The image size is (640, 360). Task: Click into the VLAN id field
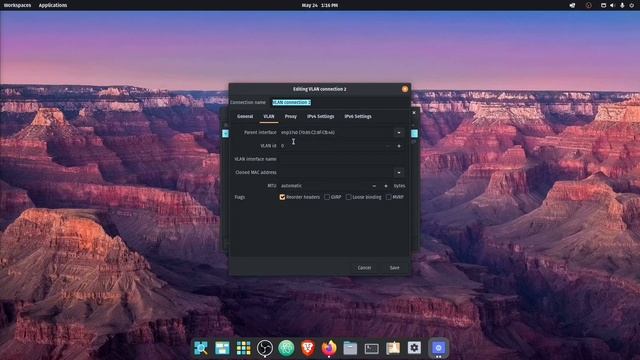point(331,146)
